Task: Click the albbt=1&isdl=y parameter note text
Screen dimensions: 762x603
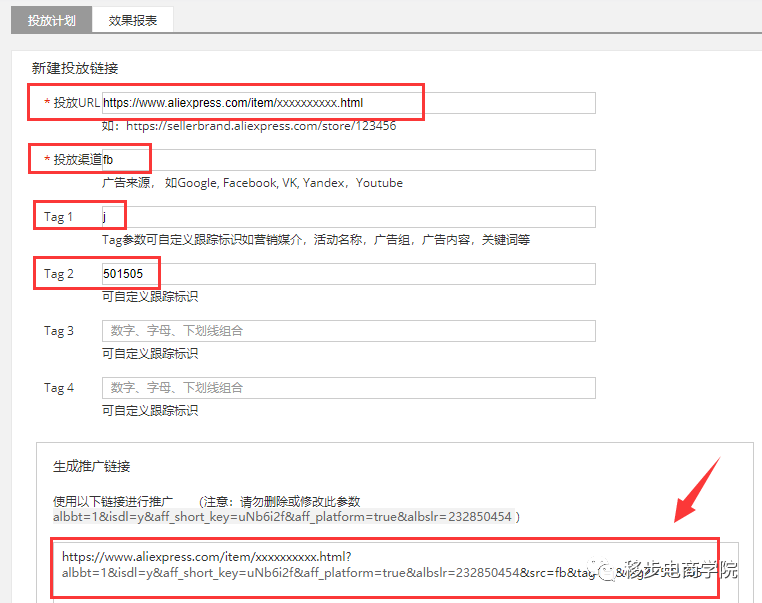Action: 282,517
